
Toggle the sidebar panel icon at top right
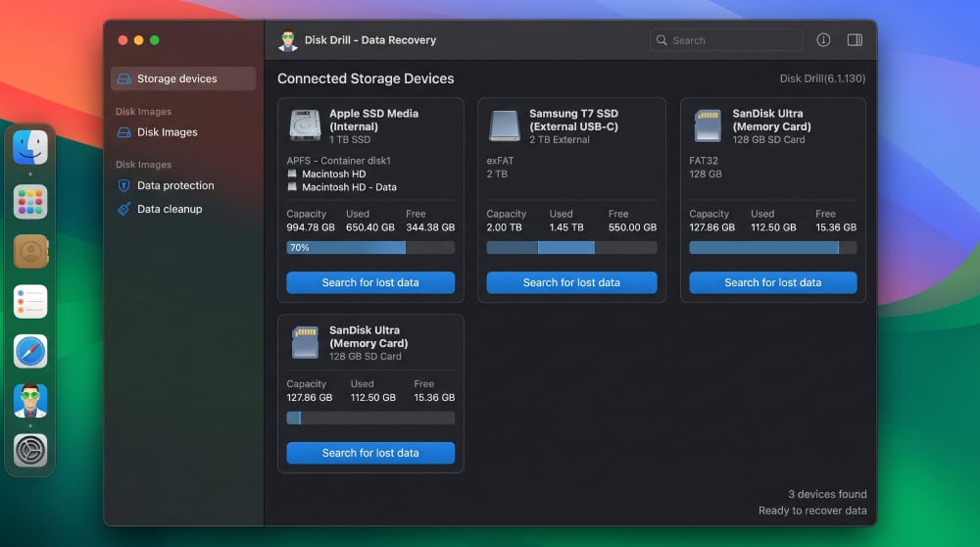point(855,40)
